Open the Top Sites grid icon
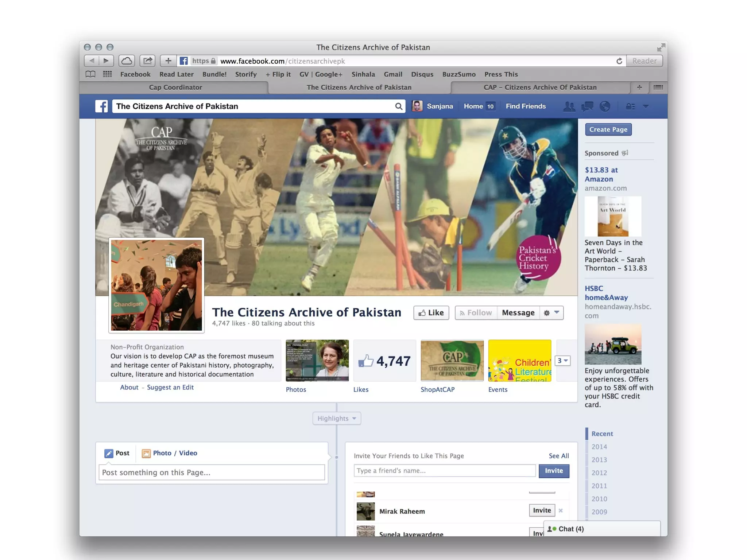 tap(107, 74)
